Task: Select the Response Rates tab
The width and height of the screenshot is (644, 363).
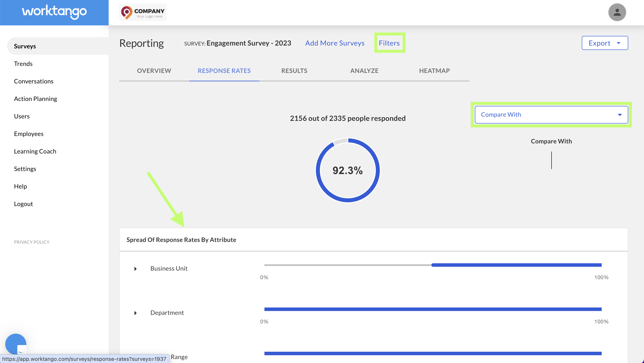Action: pos(224,71)
